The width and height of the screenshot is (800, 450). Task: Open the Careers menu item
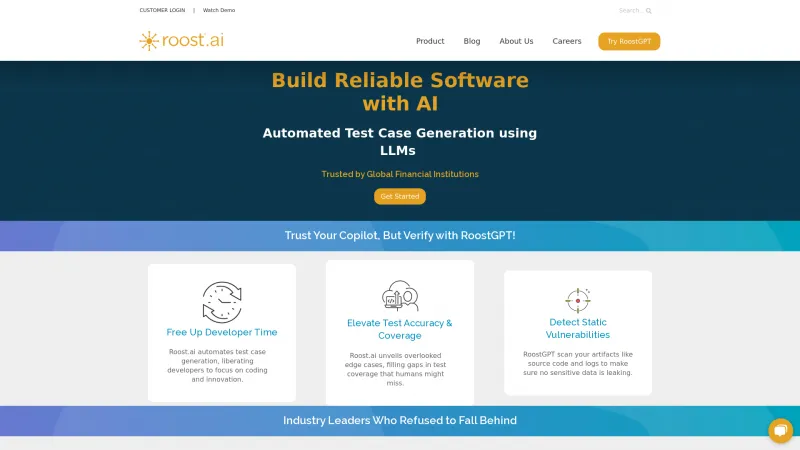567,41
